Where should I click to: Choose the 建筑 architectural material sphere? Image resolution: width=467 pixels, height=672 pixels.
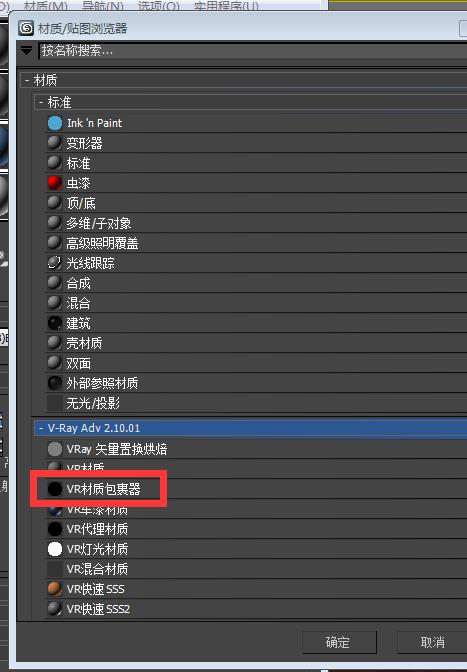[55, 323]
